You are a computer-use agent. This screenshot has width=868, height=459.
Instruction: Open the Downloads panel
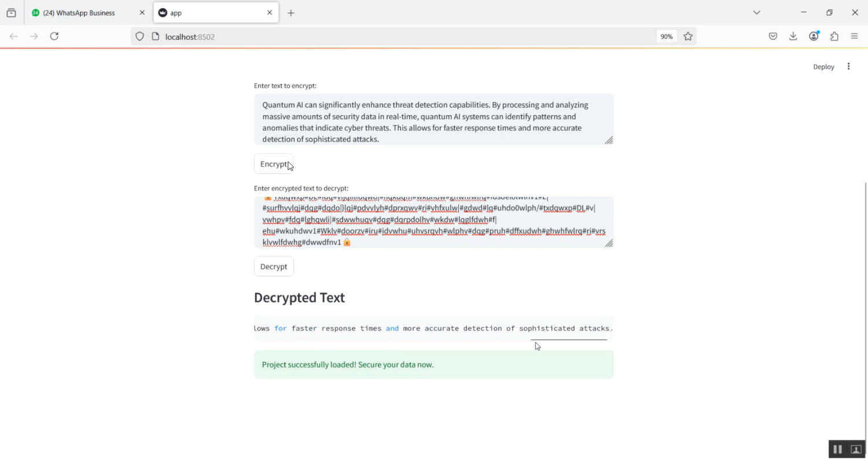click(x=793, y=36)
